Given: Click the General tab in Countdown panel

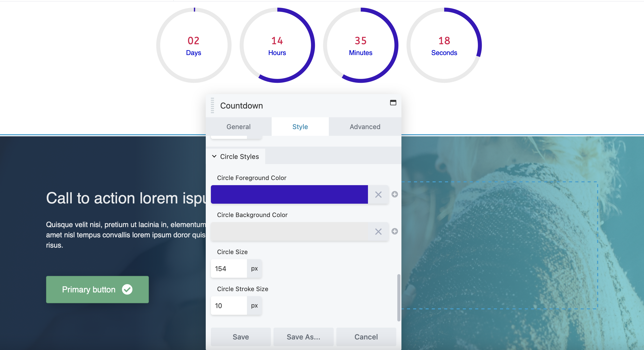Looking at the screenshot, I should [x=238, y=127].
